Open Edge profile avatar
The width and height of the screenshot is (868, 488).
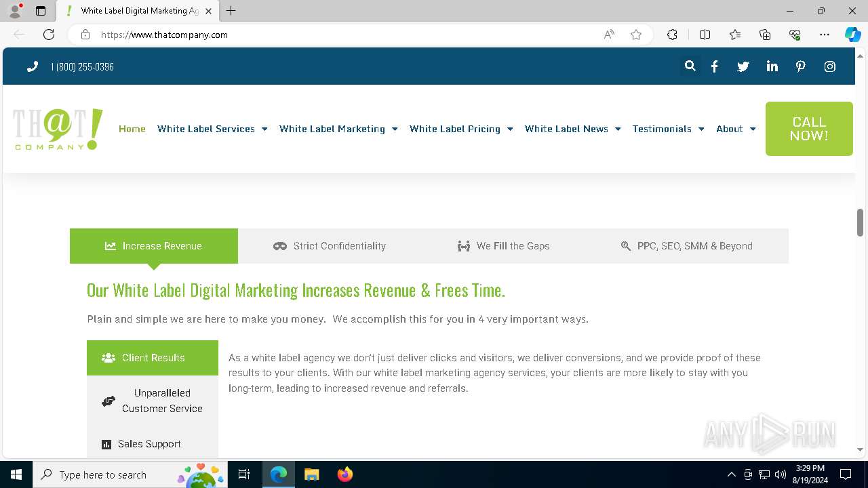tap(15, 11)
